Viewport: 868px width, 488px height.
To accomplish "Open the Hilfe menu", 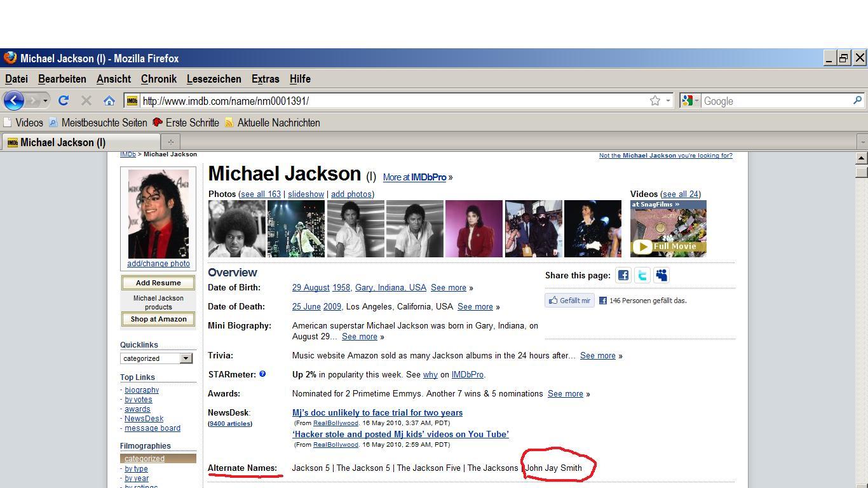I will (x=300, y=79).
